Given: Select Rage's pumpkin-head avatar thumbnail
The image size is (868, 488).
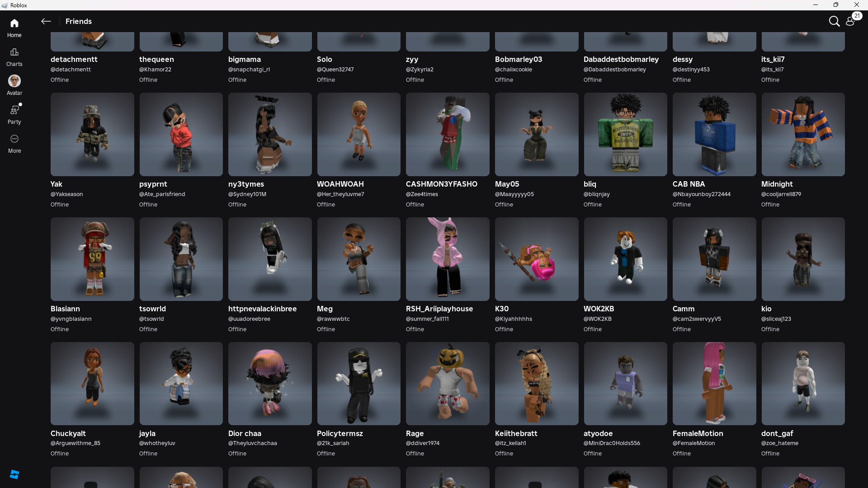Looking at the screenshot, I should (448, 383).
